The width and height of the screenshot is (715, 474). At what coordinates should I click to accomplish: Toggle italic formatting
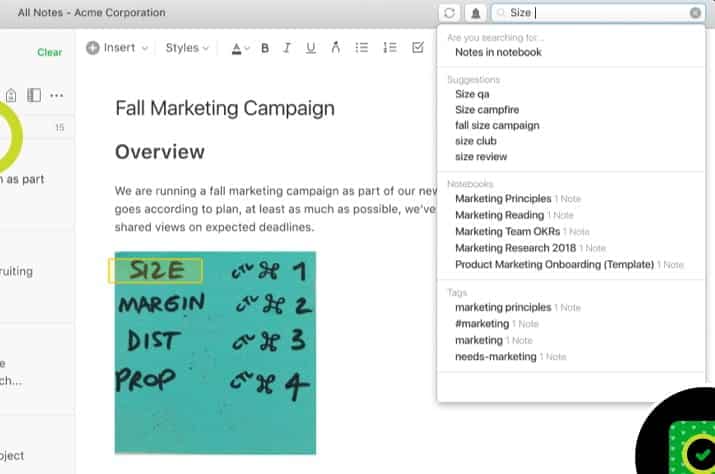click(287, 48)
